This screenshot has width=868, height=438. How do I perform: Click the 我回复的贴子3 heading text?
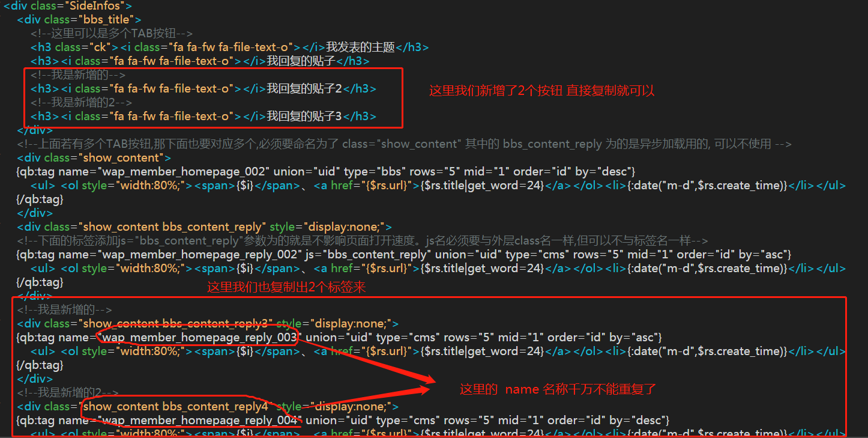click(x=304, y=117)
